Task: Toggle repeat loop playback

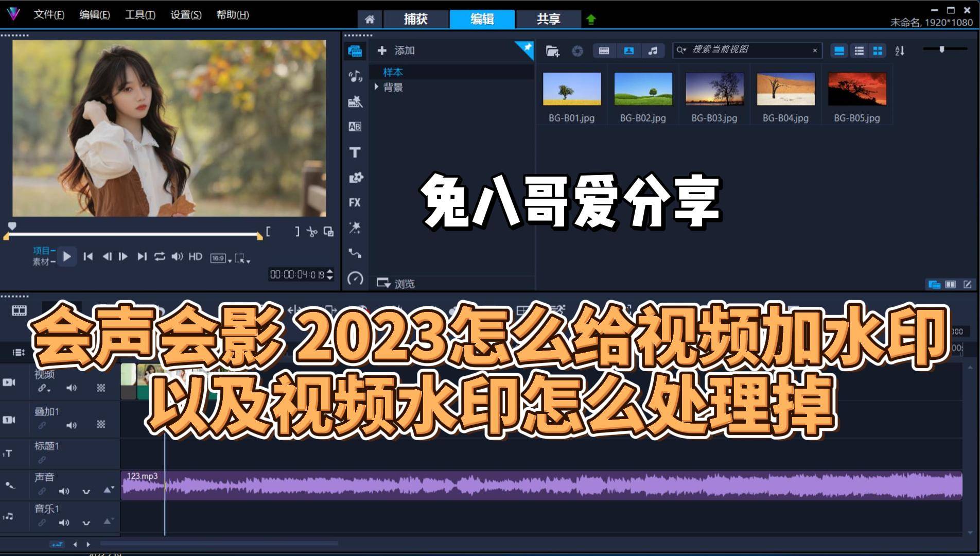Action: (x=160, y=256)
